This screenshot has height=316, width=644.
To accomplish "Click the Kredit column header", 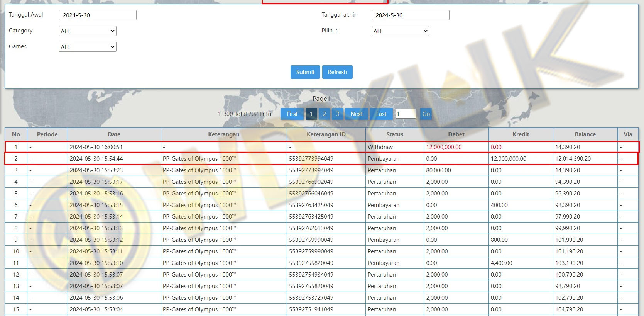I will coord(521,134).
